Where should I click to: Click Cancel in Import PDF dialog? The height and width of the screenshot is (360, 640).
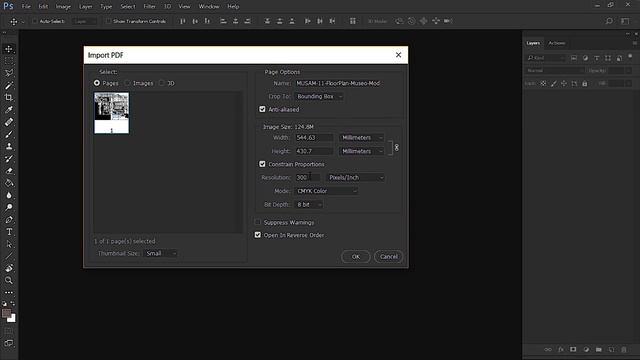coord(389,256)
